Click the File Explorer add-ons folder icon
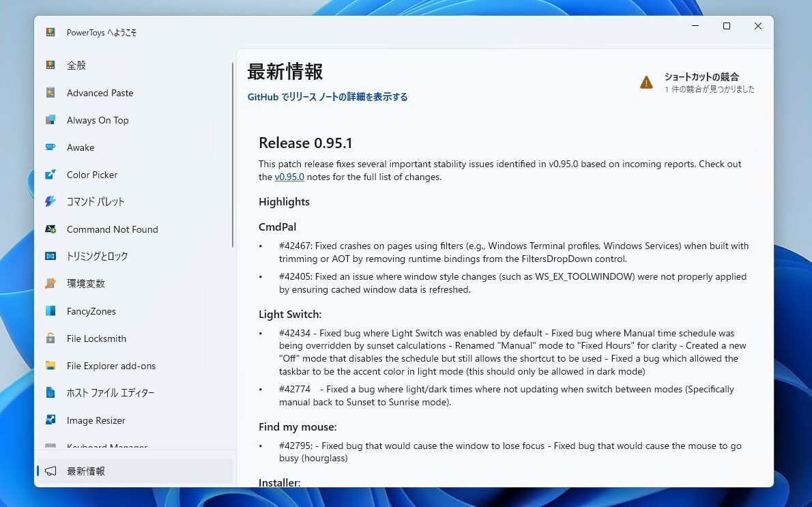The height and width of the screenshot is (507, 812). pyautogui.click(x=50, y=366)
